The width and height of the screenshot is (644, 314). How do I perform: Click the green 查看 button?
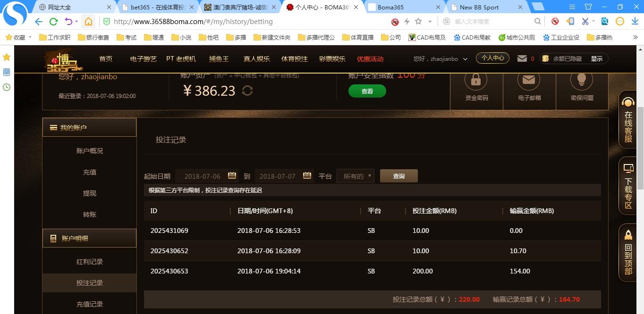click(x=367, y=91)
